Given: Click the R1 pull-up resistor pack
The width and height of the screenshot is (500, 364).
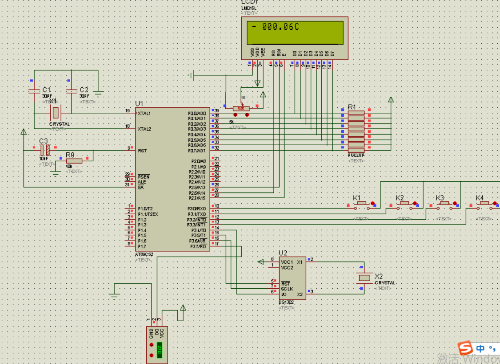Looking at the screenshot, I should (x=356, y=131).
